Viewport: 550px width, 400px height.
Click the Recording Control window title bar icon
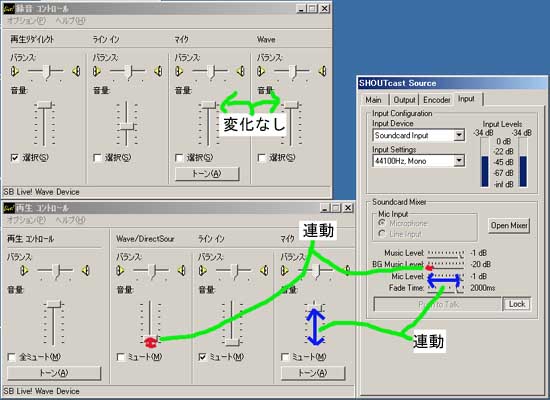pos(9,8)
